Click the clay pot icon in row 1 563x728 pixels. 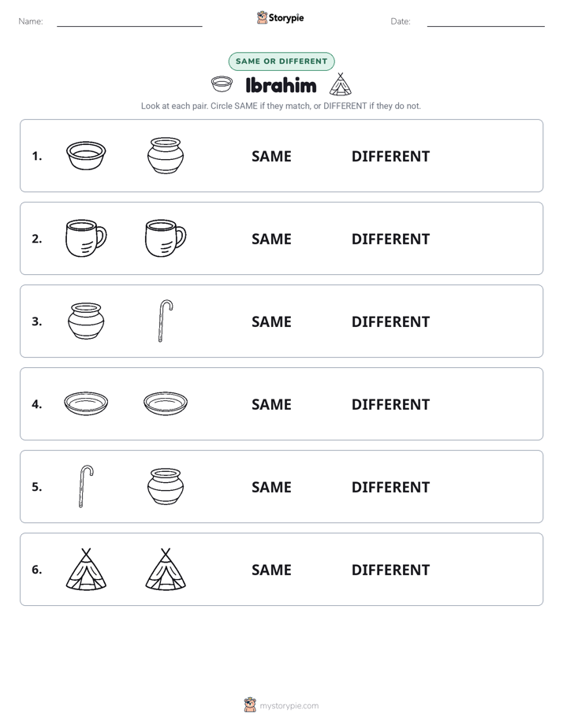pos(166,155)
